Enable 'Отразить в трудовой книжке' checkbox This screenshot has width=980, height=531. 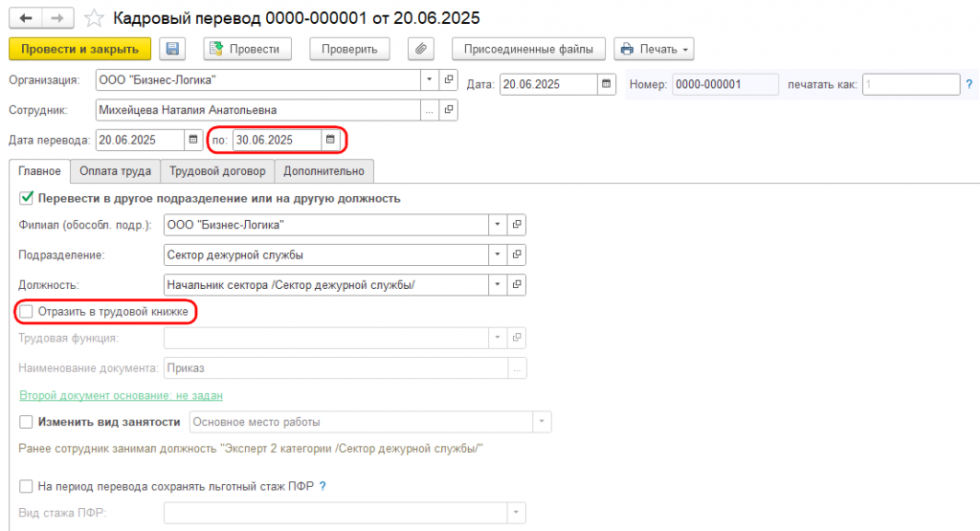click(x=26, y=311)
